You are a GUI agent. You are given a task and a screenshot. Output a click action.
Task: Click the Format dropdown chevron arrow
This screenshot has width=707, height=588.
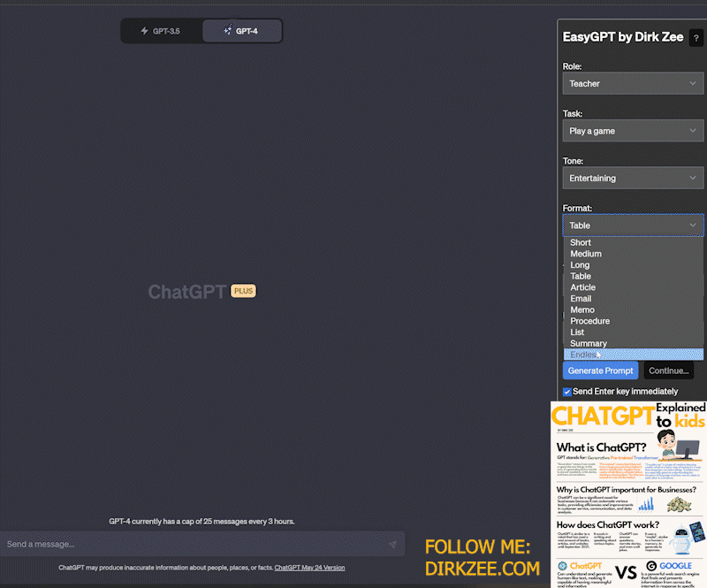tap(693, 225)
